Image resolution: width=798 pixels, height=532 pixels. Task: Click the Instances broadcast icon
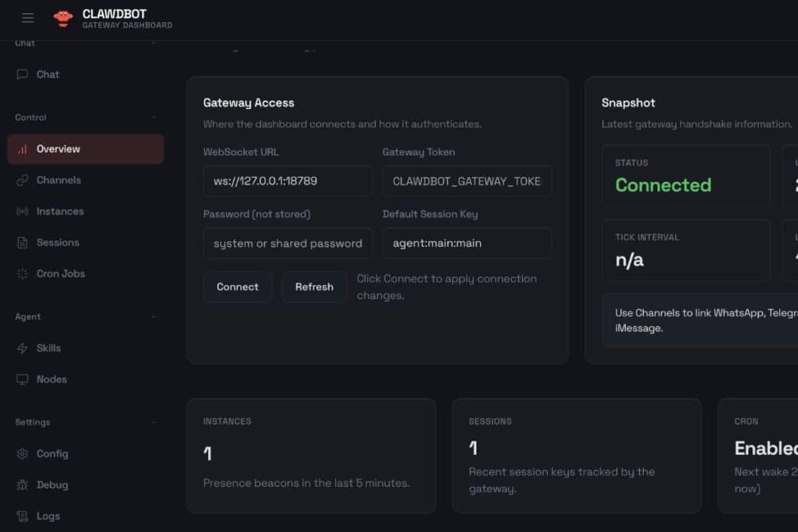point(23,211)
